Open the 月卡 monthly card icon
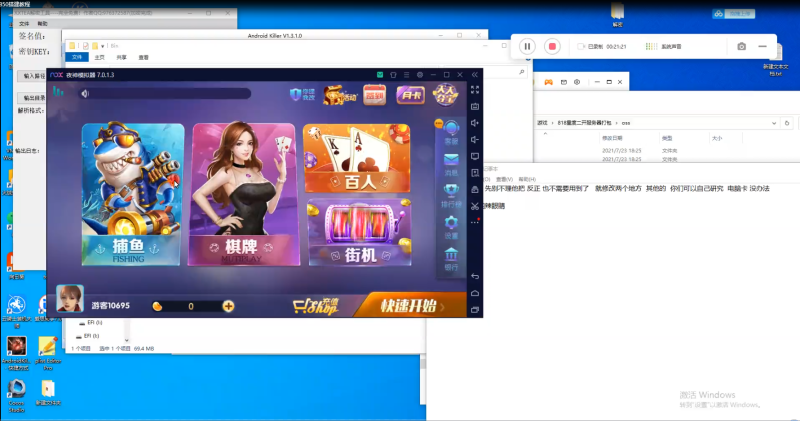Image resolution: width=800 pixels, height=421 pixels. point(411,95)
